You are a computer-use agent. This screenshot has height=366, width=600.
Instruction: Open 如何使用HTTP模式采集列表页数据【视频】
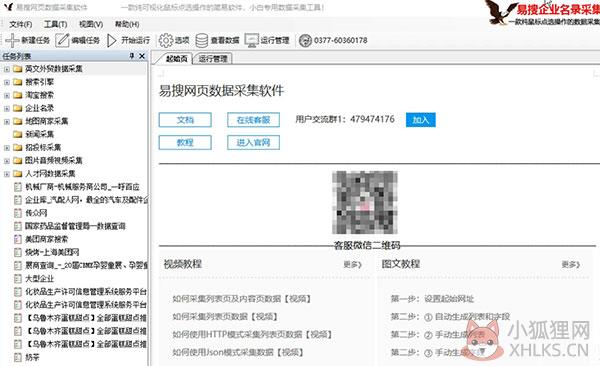click(252, 335)
